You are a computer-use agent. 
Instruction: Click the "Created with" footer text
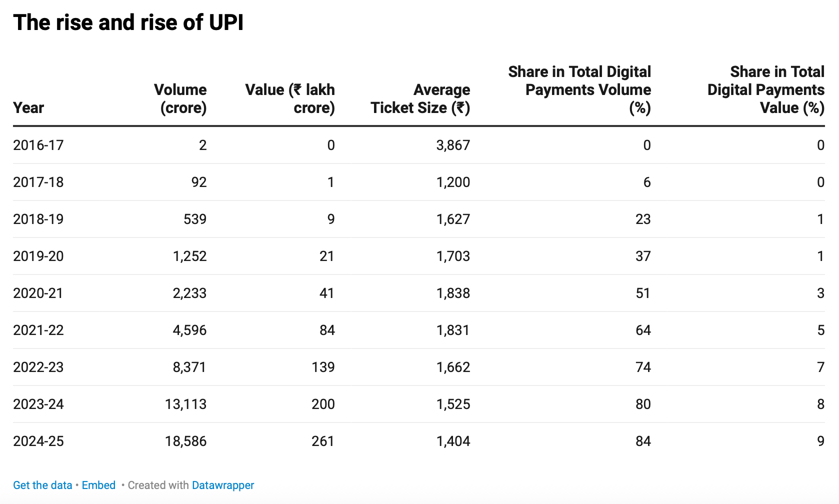[158, 485]
